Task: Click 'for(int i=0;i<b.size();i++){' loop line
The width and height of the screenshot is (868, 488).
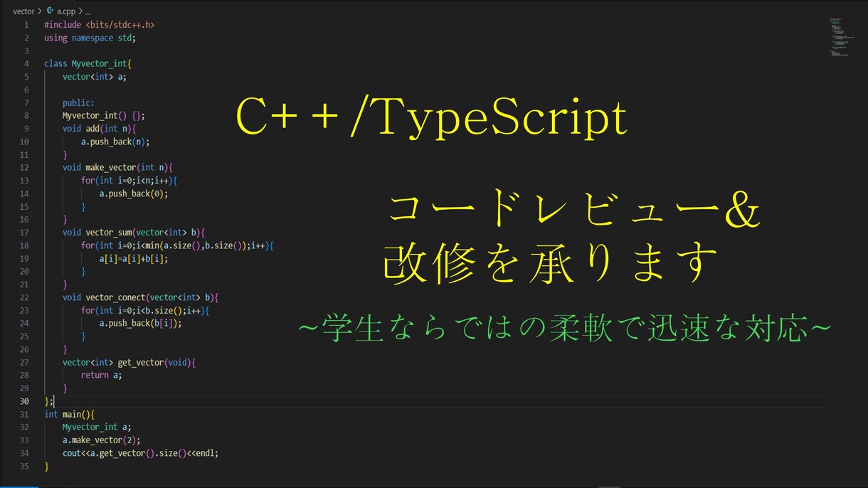Action: (x=145, y=310)
